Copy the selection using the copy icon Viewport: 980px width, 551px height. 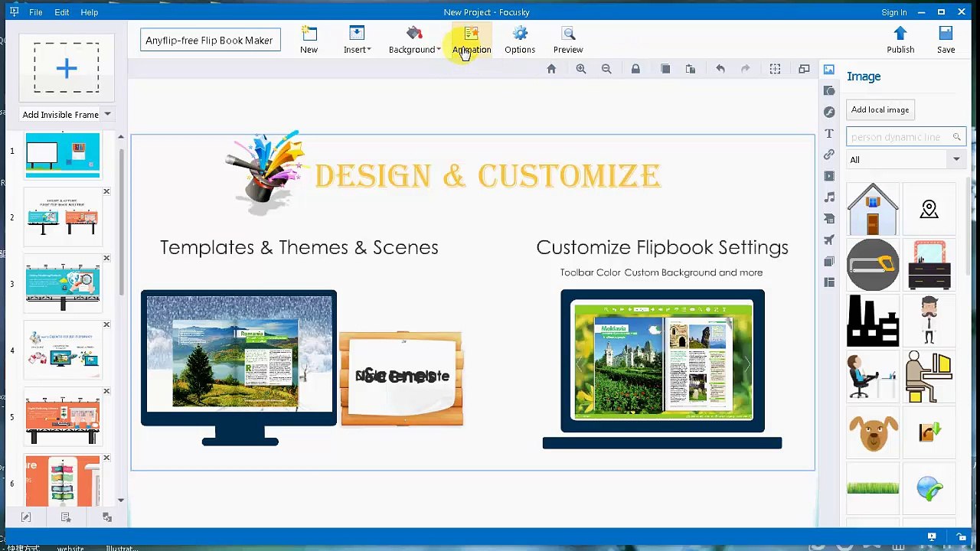[x=665, y=69]
